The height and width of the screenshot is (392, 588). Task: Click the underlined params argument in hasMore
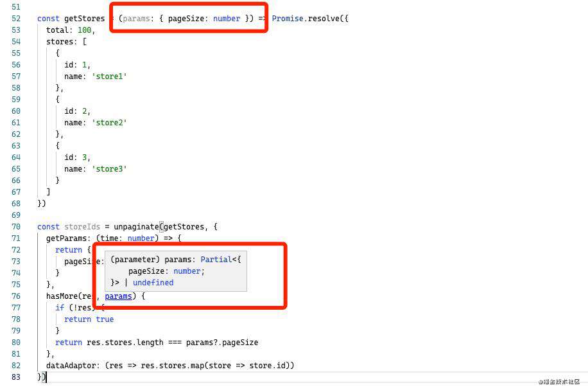[x=119, y=296]
